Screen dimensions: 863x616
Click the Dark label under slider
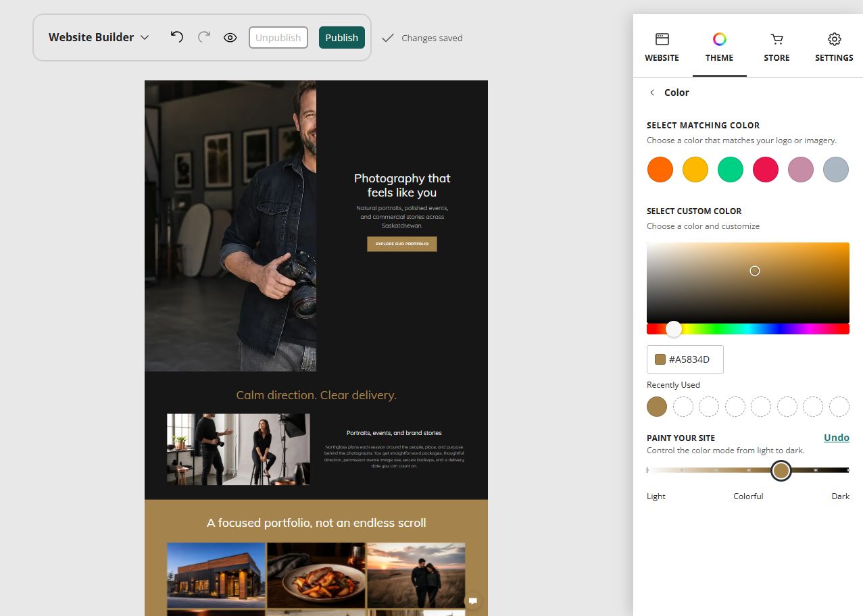[x=841, y=496]
